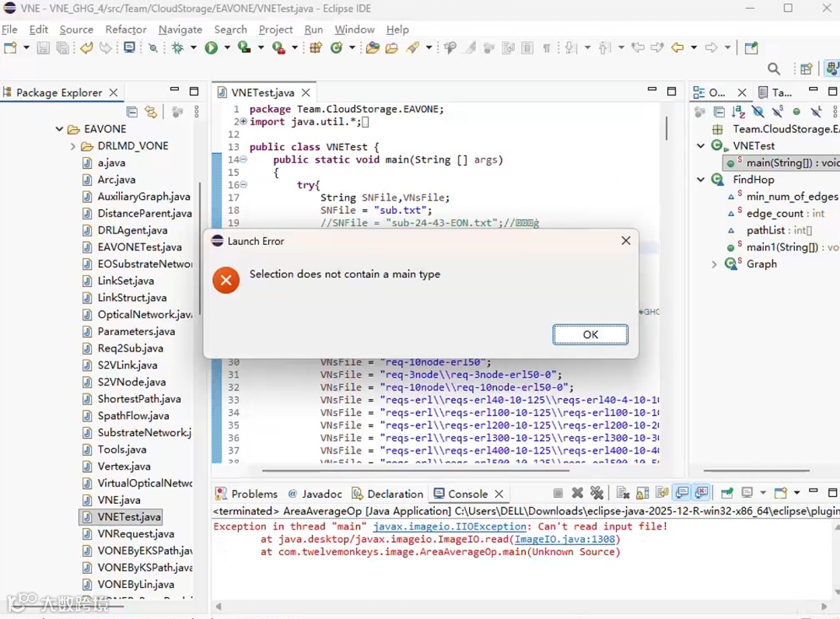Collapse the EAVONE folder
840x619 pixels.
59,129
